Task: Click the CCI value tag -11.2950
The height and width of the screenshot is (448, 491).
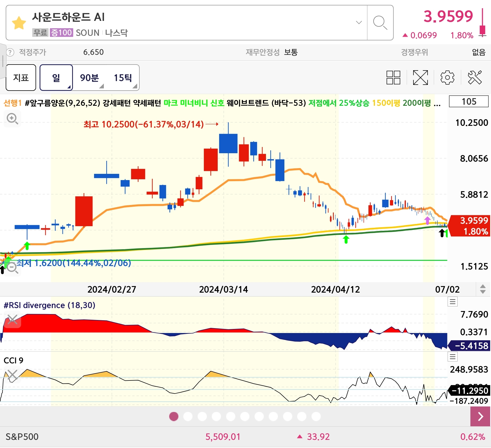Action: 469,391
